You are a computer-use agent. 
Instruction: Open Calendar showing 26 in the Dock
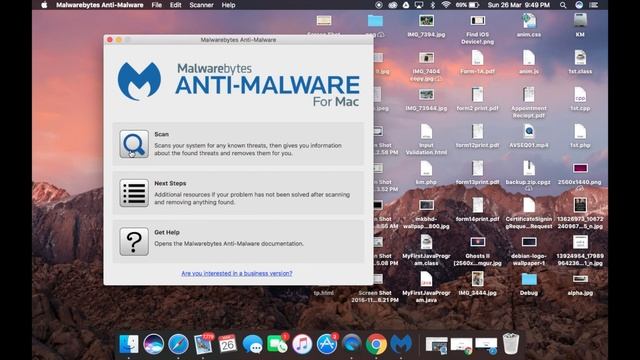[x=228, y=344]
